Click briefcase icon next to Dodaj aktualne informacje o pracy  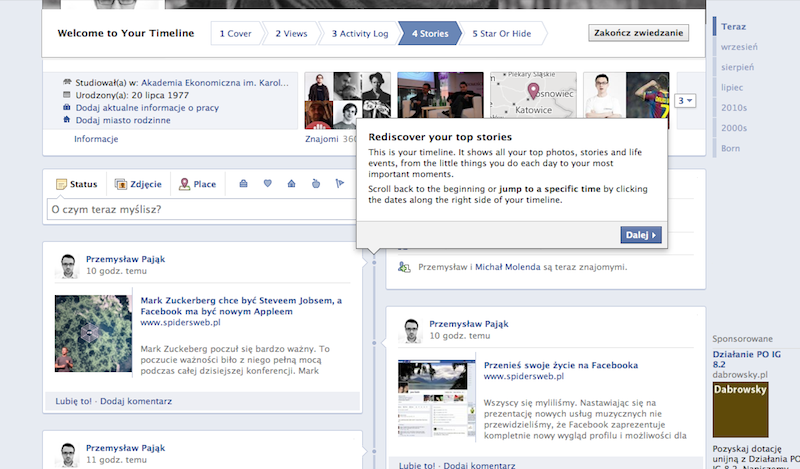click(x=67, y=107)
